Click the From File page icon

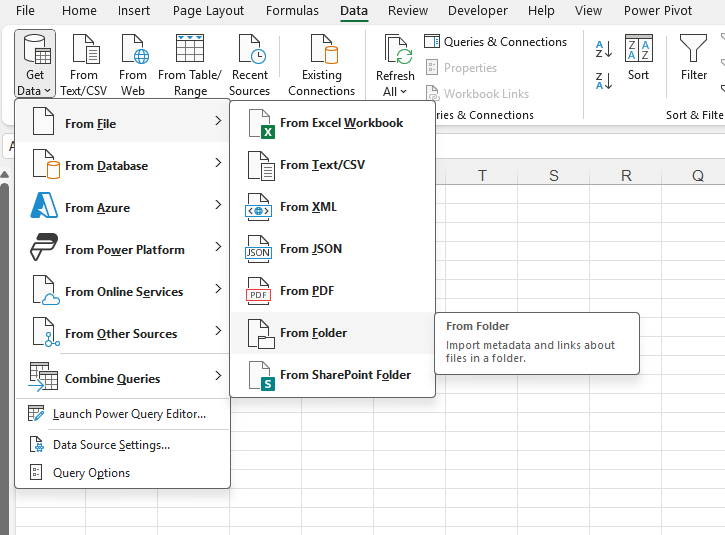click(x=43, y=121)
